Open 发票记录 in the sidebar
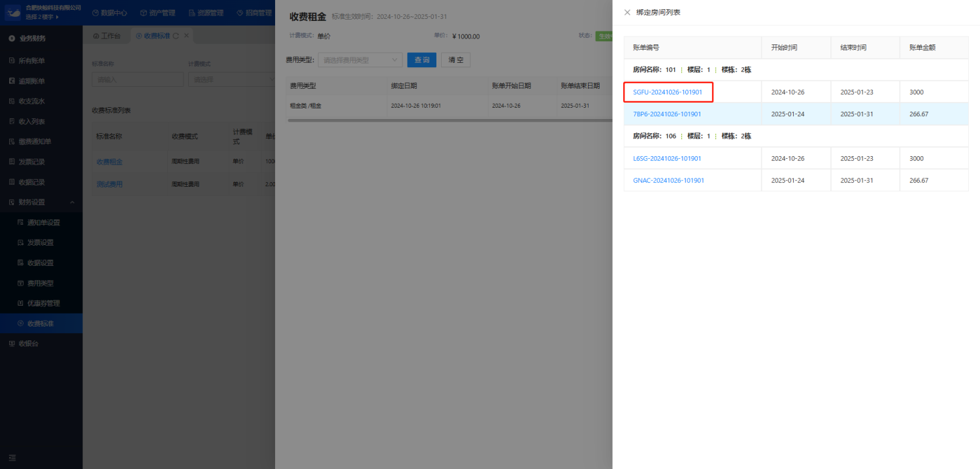The image size is (980, 469). click(x=41, y=161)
